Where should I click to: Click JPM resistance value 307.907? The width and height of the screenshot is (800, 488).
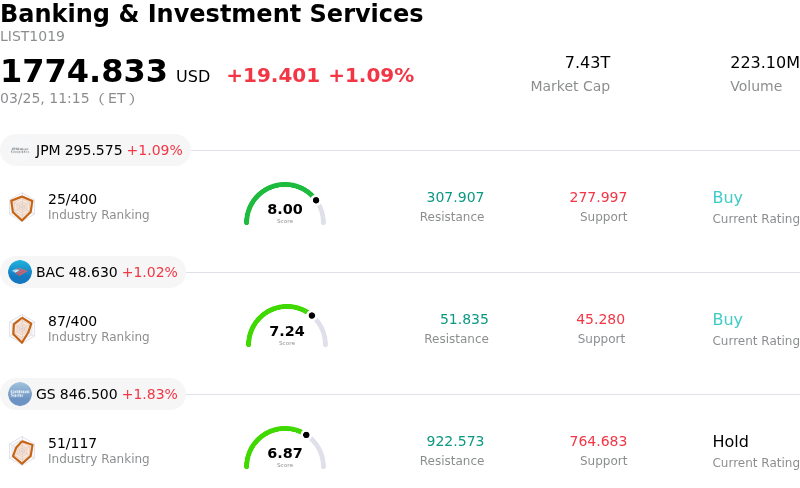point(455,198)
